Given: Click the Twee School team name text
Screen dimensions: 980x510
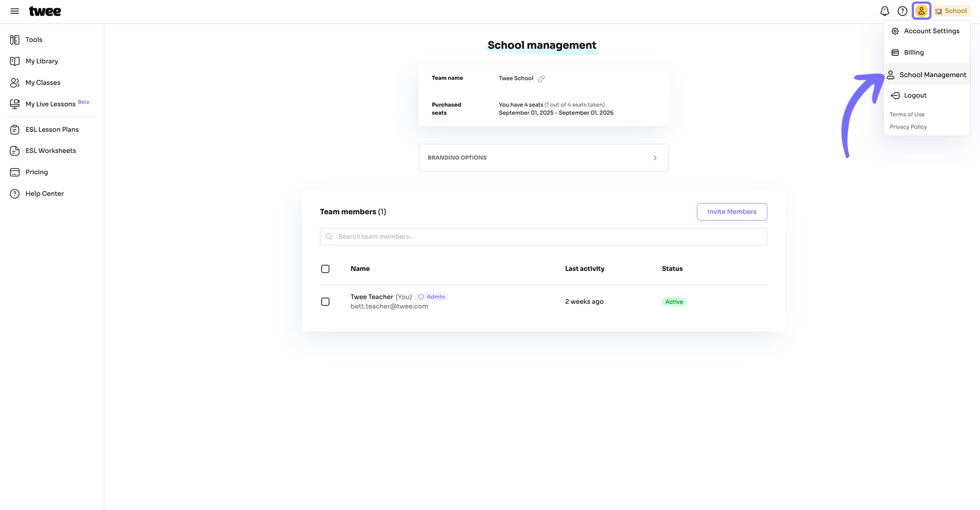Looking at the screenshot, I should coord(516,78).
